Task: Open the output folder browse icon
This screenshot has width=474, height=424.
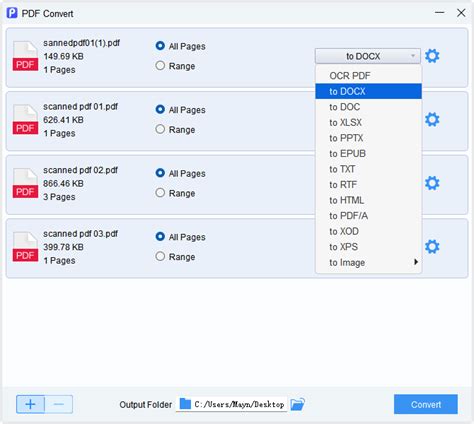Action: [x=297, y=404]
